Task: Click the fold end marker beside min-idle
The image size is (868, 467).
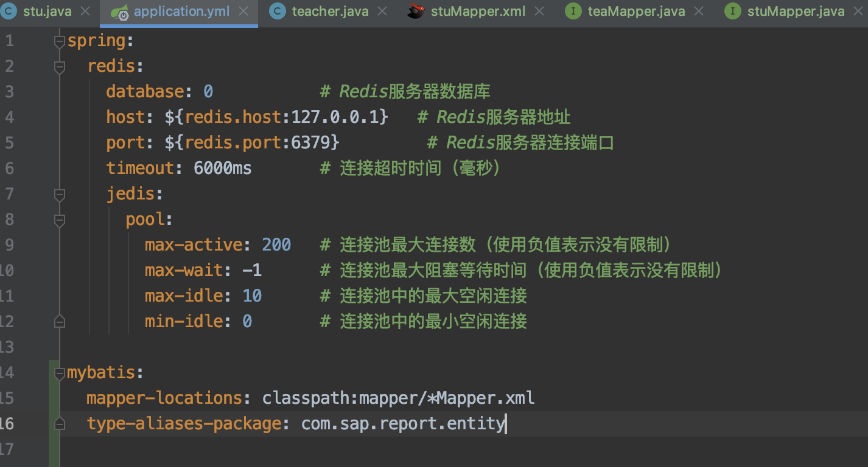Action: (59, 321)
